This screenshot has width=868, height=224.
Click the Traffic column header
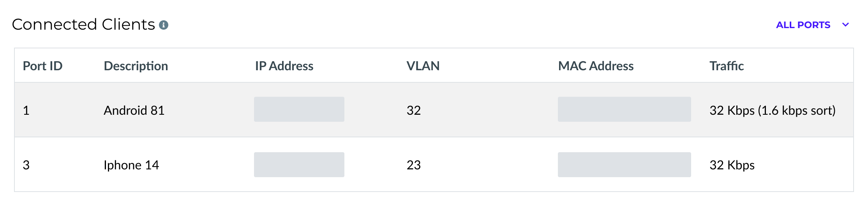[x=727, y=66]
